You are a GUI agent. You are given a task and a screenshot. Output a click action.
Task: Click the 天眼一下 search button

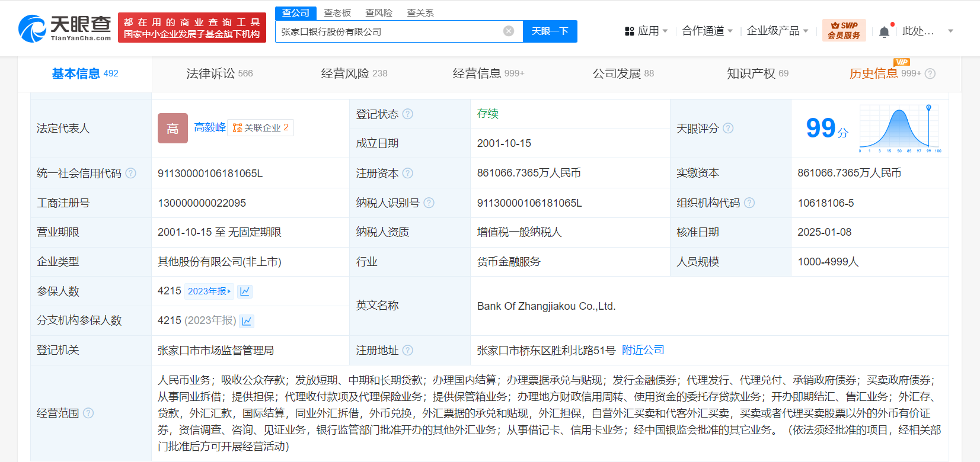[550, 31]
